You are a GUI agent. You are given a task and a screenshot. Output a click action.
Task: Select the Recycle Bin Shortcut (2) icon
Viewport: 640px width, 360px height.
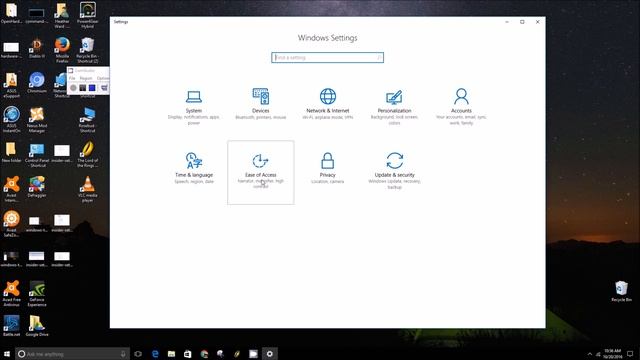[87, 50]
